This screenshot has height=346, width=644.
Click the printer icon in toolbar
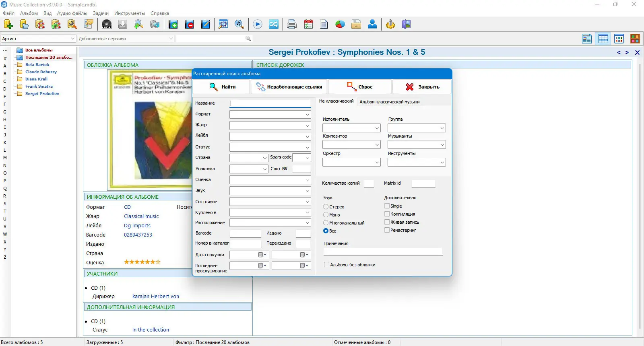pyautogui.click(x=292, y=25)
